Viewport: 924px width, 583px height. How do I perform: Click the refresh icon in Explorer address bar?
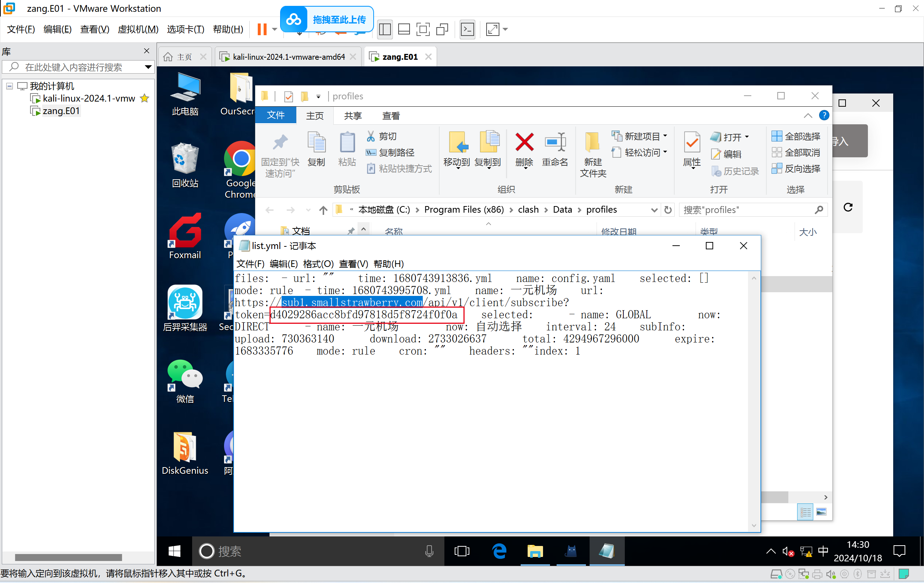(x=668, y=210)
